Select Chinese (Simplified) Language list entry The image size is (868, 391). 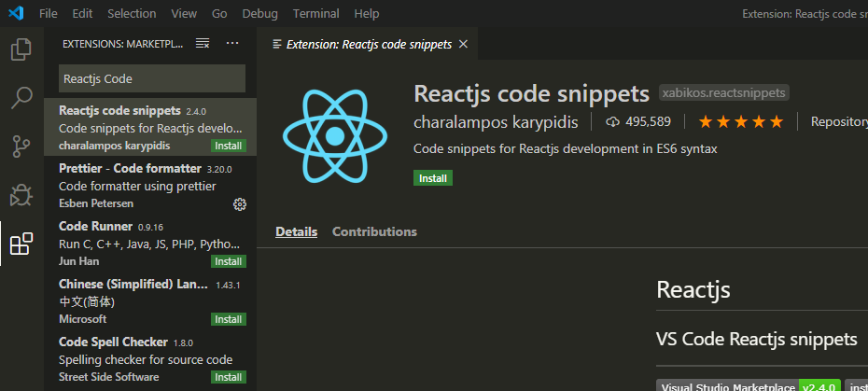(150, 300)
